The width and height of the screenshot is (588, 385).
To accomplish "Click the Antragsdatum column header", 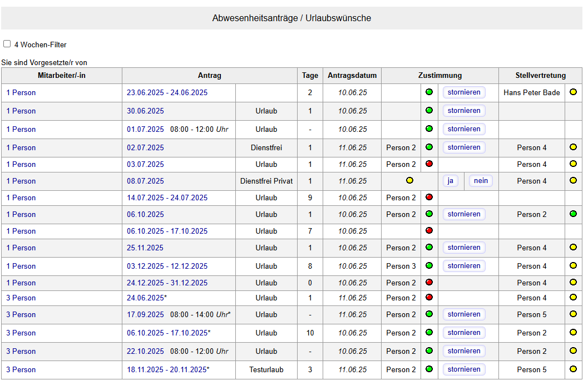I will (352, 76).
